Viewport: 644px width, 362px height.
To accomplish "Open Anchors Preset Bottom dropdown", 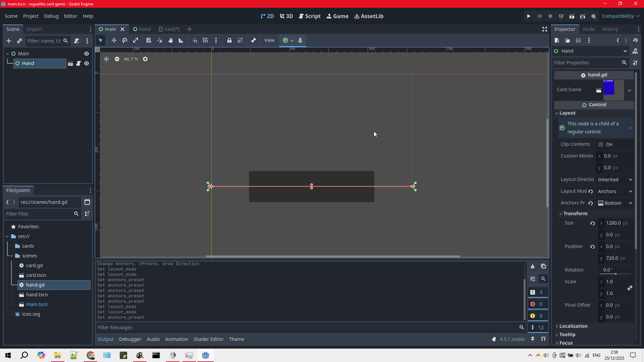I will 615,203.
